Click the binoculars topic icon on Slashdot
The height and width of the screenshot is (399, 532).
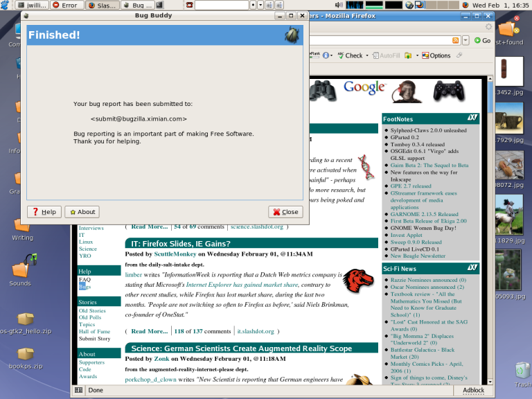(323, 91)
